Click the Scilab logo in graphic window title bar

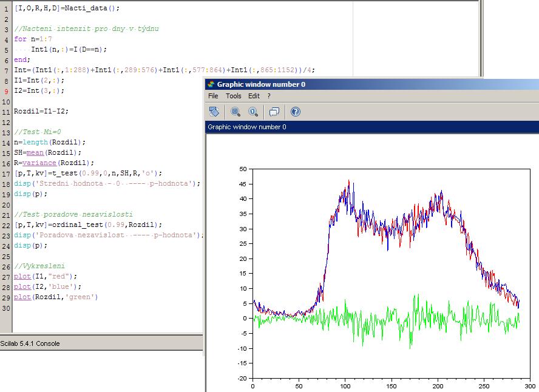click(211, 84)
